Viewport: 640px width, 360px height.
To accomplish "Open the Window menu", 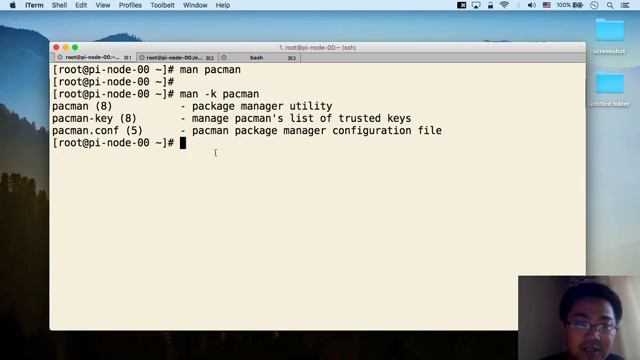I will coord(195,5).
